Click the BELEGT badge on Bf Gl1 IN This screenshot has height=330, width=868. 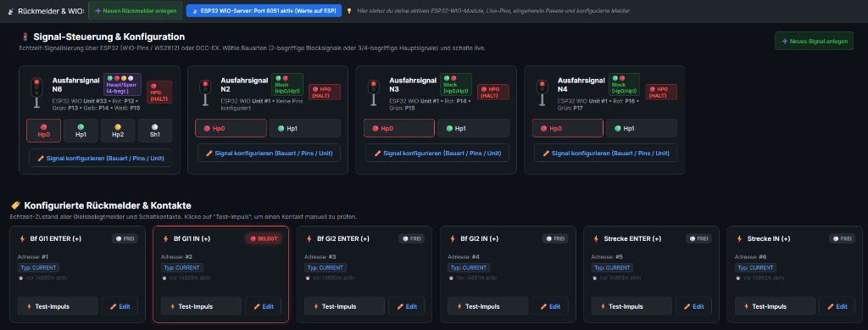tap(264, 238)
